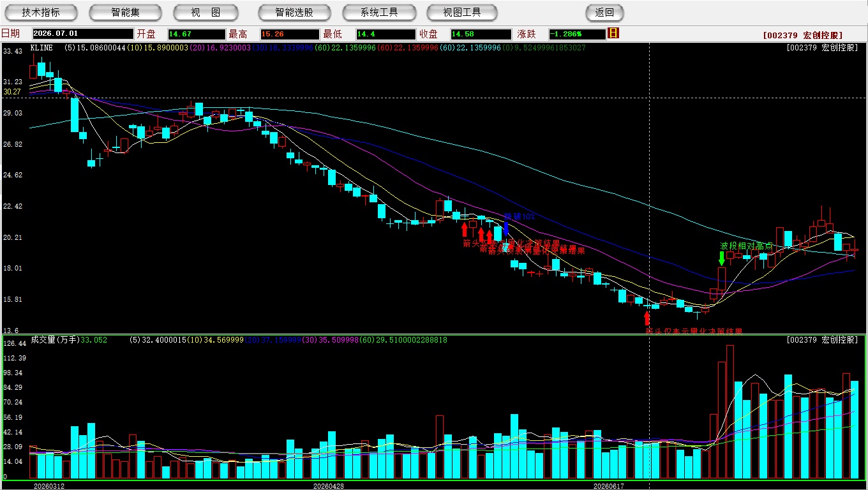Click the yellow 30.27 price axis marker
The width and height of the screenshot is (868, 490).
(12, 92)
